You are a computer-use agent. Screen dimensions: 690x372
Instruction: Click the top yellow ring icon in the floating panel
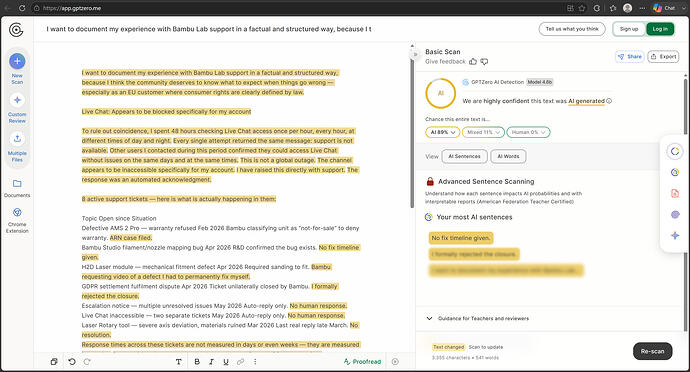675,151
